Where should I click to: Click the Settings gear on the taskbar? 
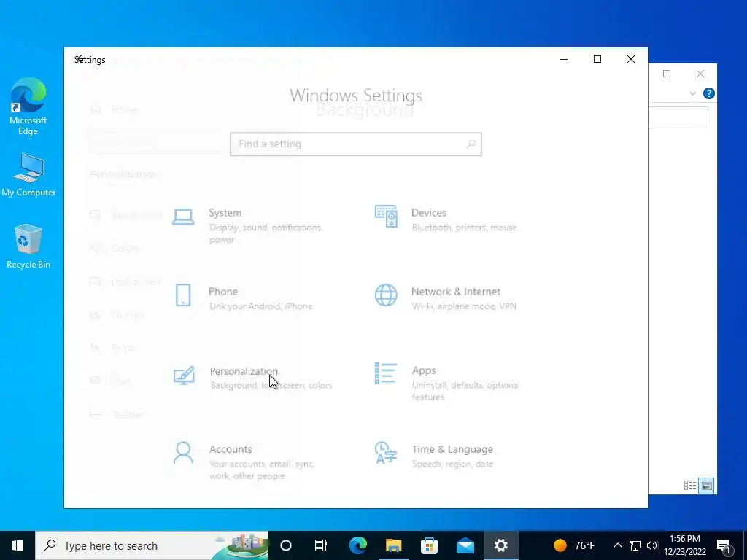coord(500,545)
